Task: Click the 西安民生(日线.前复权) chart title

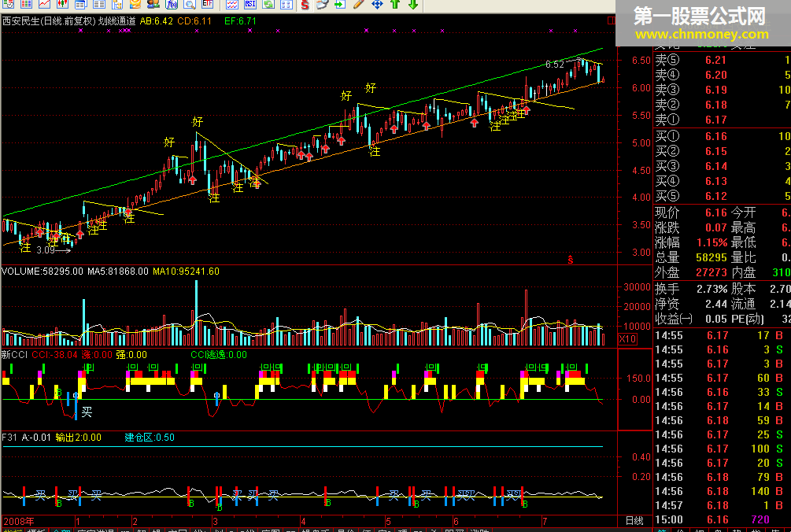Action: click(49, 21)
